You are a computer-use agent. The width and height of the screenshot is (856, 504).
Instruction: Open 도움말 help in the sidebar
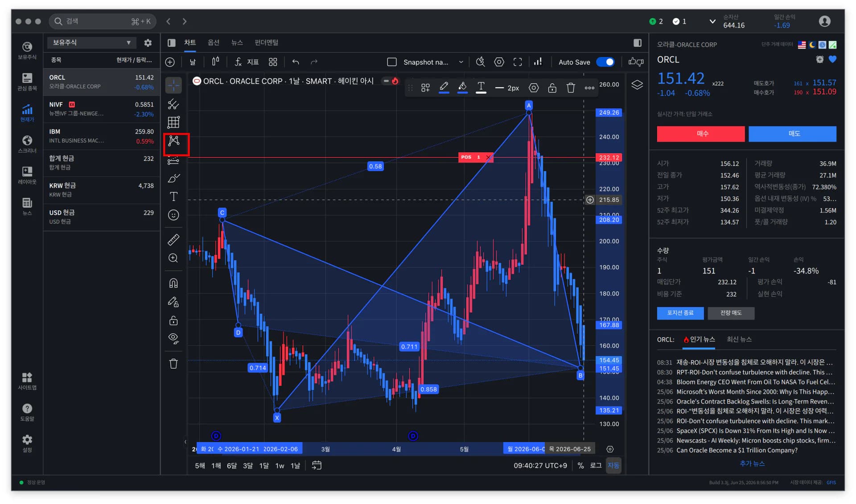[x=27, y=412]
